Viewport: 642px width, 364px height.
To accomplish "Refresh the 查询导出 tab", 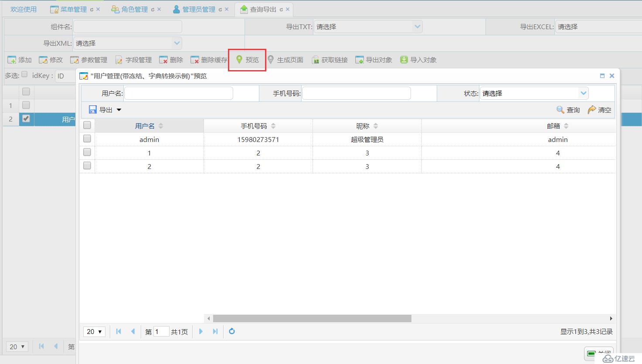I will [281, 9].
